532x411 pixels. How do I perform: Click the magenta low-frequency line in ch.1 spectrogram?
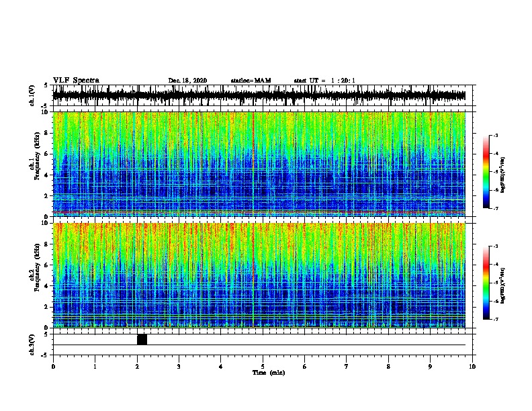point(259,213)
